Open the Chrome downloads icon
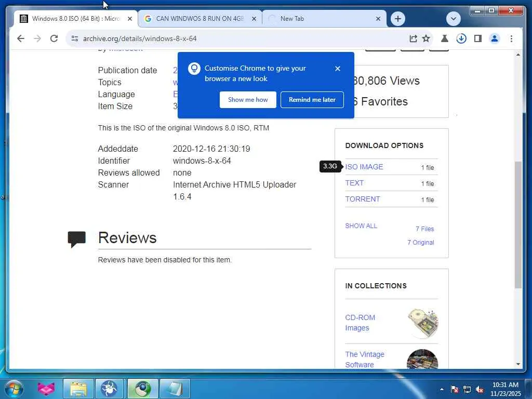The width and height of the screenshot is (532, 399). click(461, 38)
